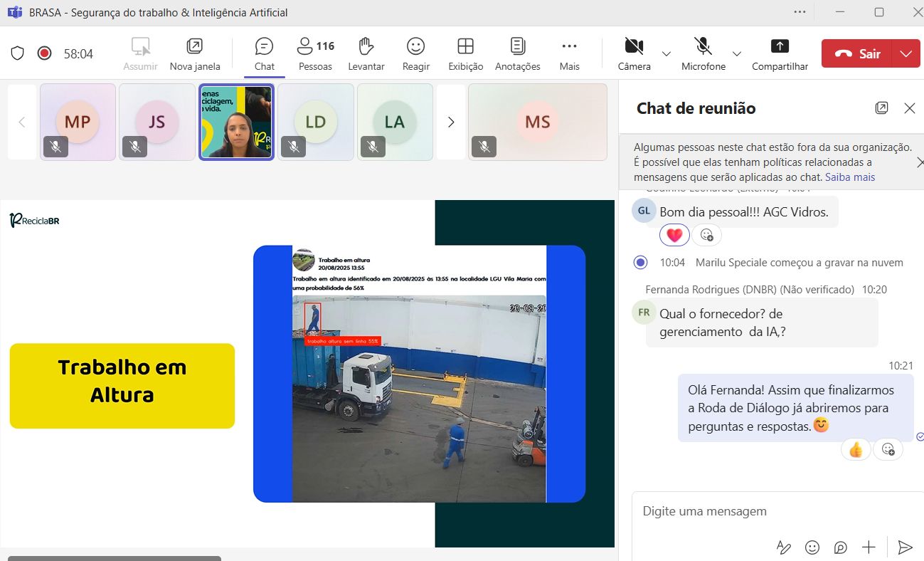Expand camera options dropdown arrow
This screenshot has width=924, height=561.
pos(667,54)
